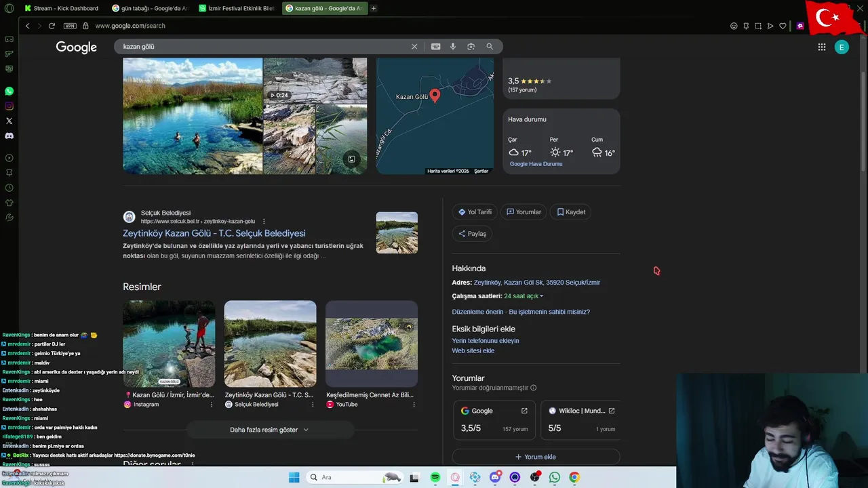Image resolution: width=868 pixels, height=488 pixels.
Task: Click Bu işletmenin sahibi misiniz link
Action: coord(549,312)
